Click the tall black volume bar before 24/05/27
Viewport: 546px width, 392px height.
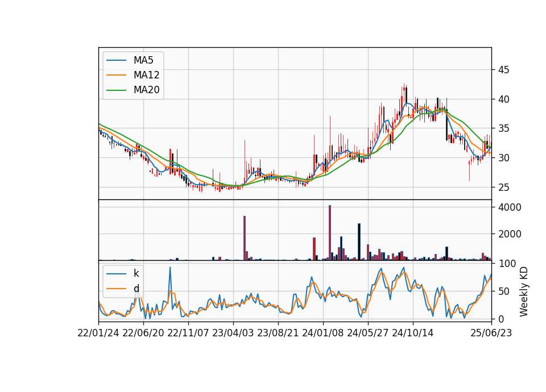tap(359, 242)
